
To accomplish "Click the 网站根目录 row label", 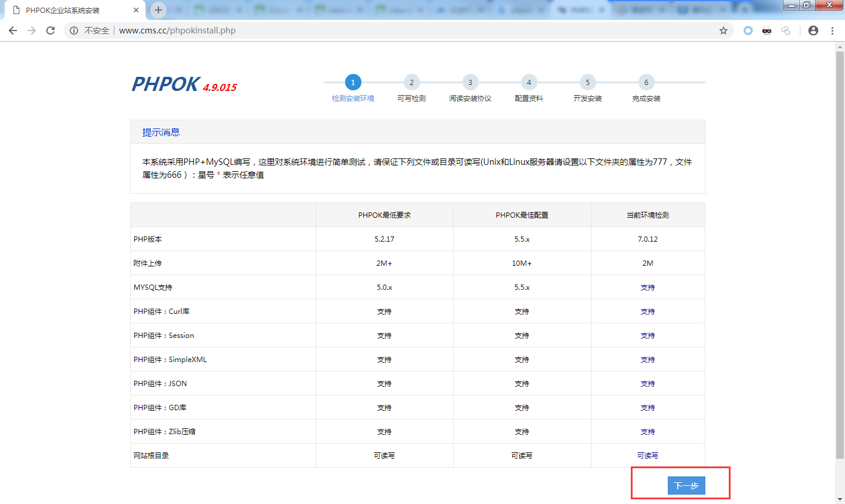I will [151, 456].
